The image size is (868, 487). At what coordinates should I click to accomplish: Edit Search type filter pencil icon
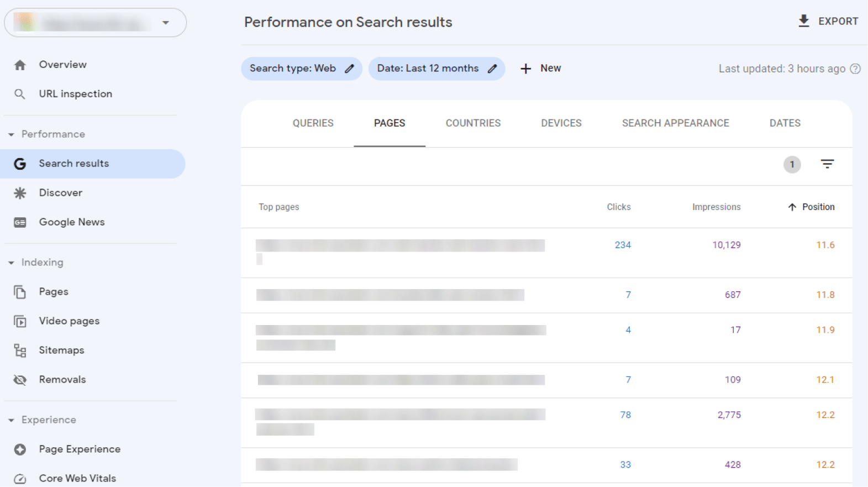coord(349,69)
